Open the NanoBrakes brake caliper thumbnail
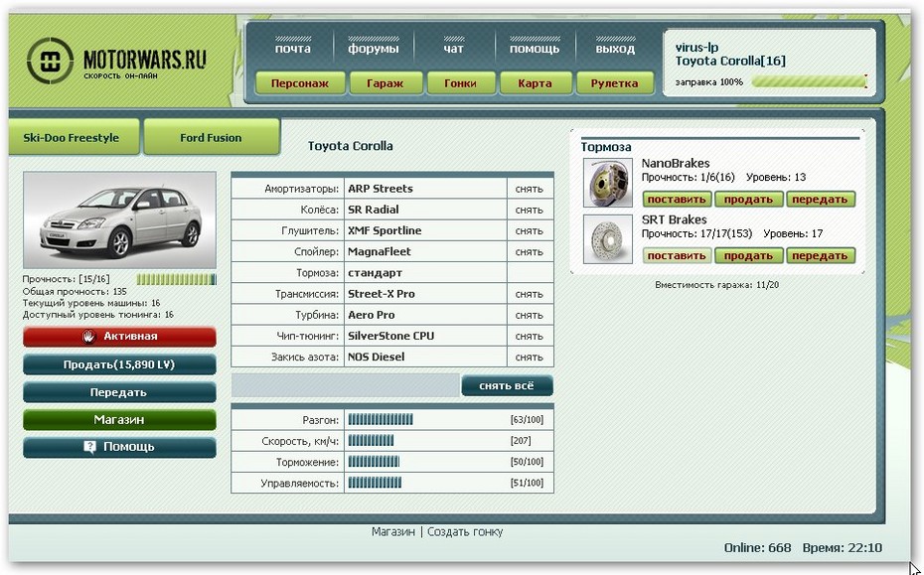 [607, 183]
